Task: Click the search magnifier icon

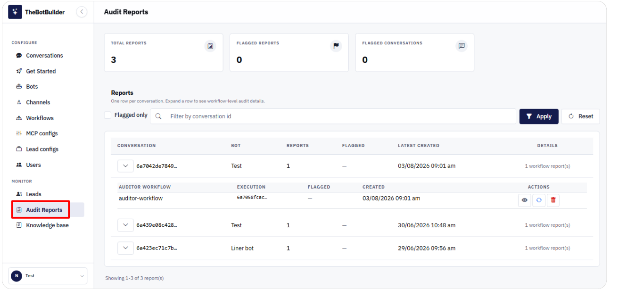Action: click(x=158, y=116)
